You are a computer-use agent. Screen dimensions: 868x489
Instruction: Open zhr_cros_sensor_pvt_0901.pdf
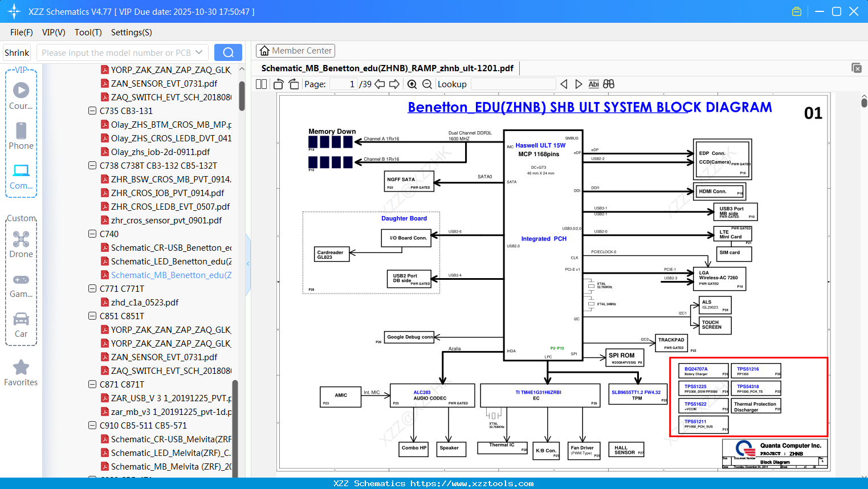coord(166,220)
